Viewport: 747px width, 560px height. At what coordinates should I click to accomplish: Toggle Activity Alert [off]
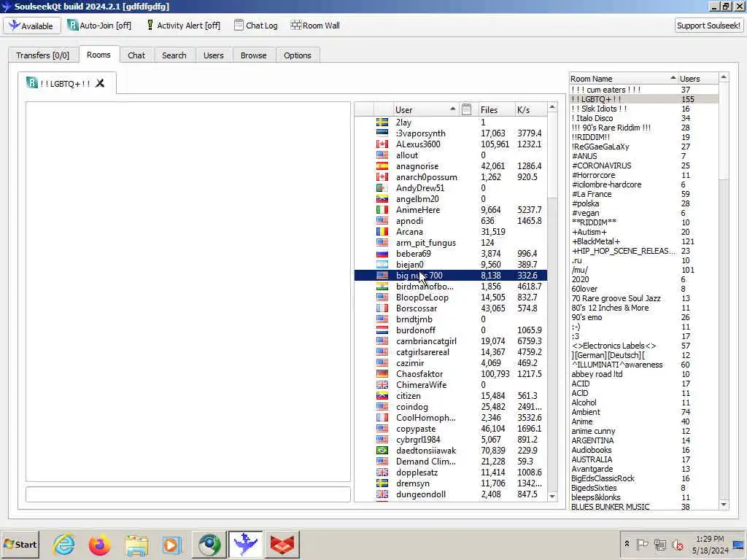(183, 26)
